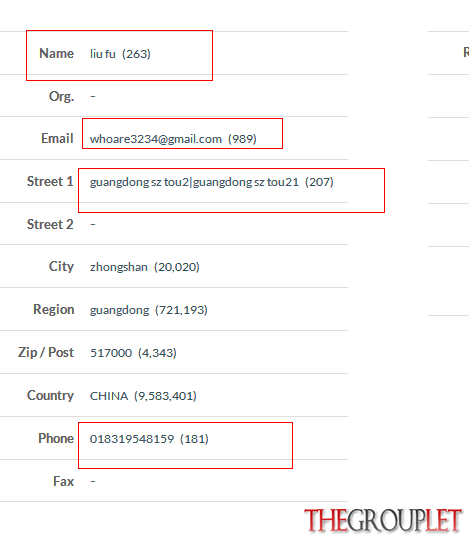Click the 'Street 2' label

50,224
